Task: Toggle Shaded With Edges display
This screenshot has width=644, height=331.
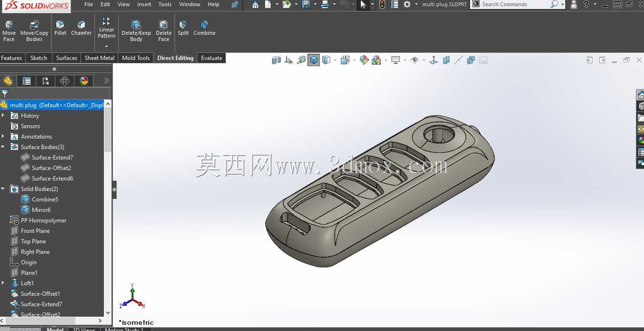Action: coord(314,60)
